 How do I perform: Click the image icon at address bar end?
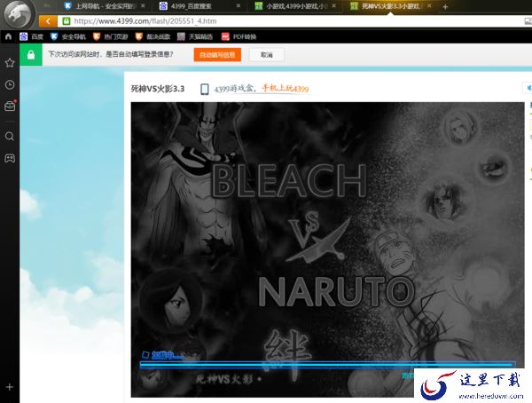tap(528, 21)
